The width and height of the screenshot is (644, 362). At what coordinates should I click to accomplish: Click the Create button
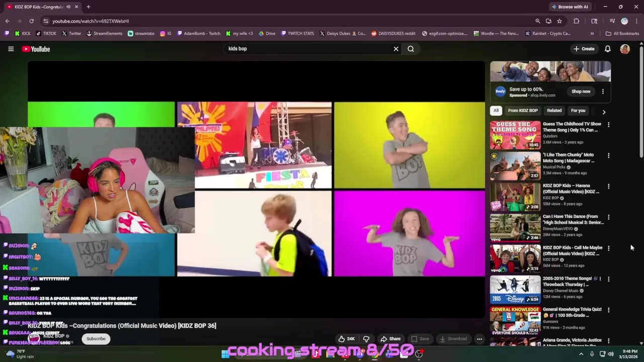pos(584,49)
